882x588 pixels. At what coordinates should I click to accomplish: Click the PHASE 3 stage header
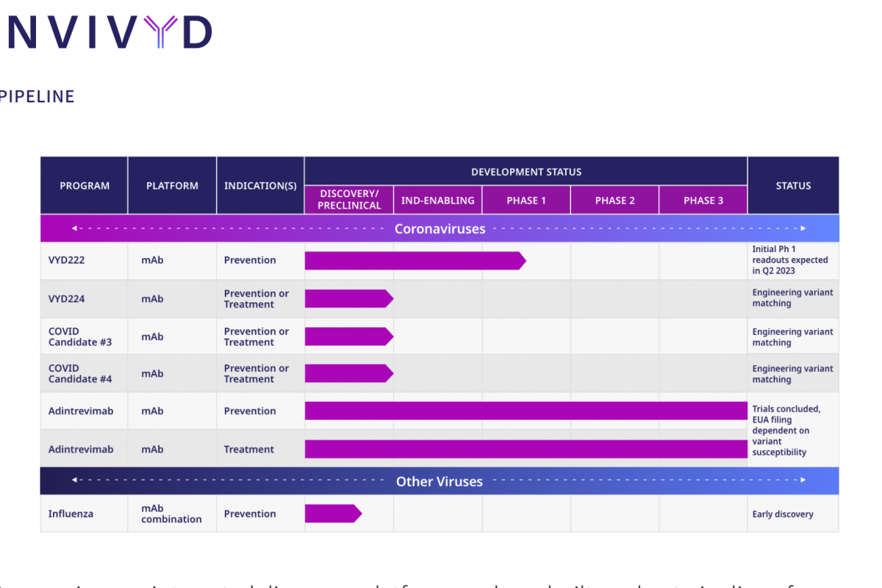(703, 201)
